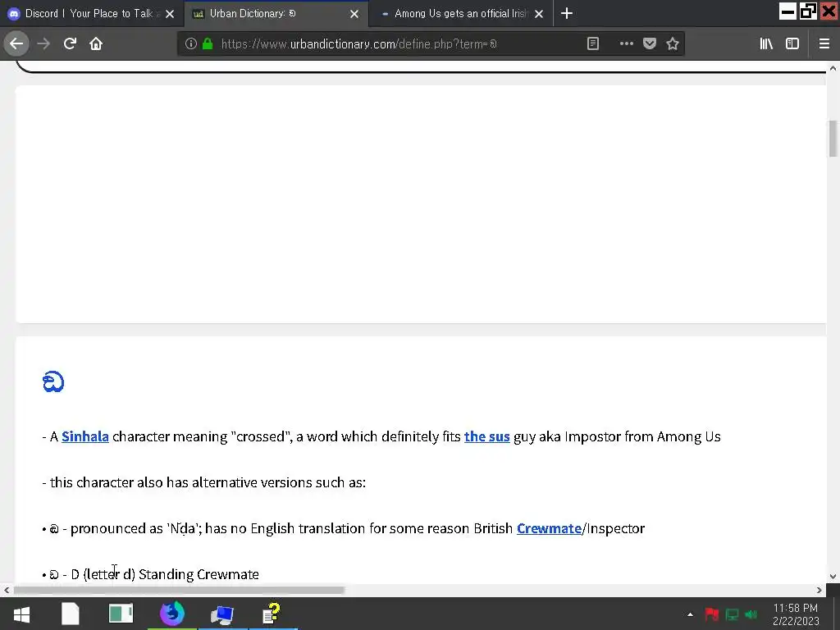Screen dimensions: 840x630
Task: Reload the current page
Action: [x=70, y=43]
